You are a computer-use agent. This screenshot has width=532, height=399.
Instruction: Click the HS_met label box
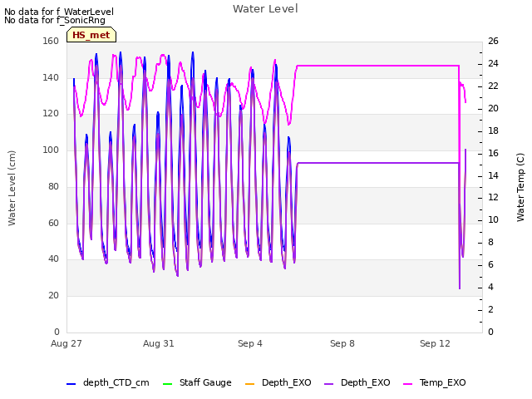tap(91, 35)
